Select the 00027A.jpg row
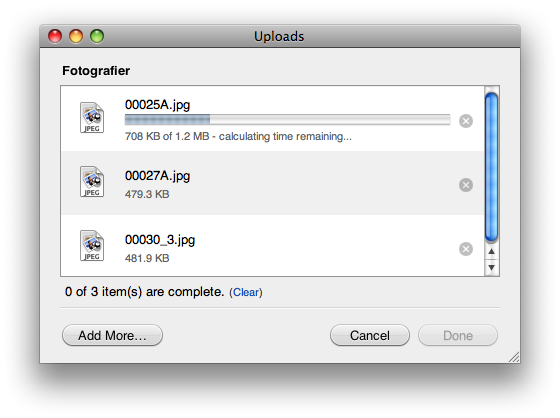 click(273, 183)
